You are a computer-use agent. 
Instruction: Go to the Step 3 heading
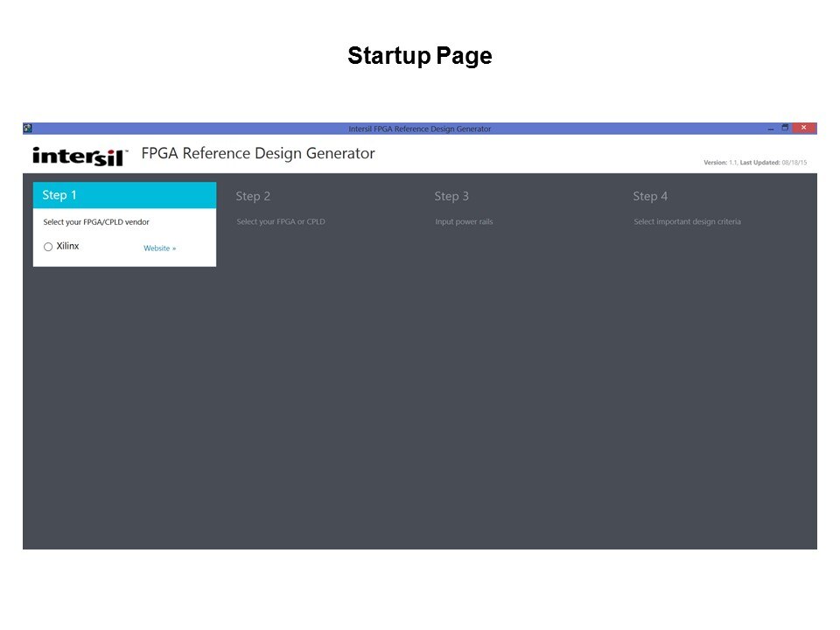click(451, 196)
